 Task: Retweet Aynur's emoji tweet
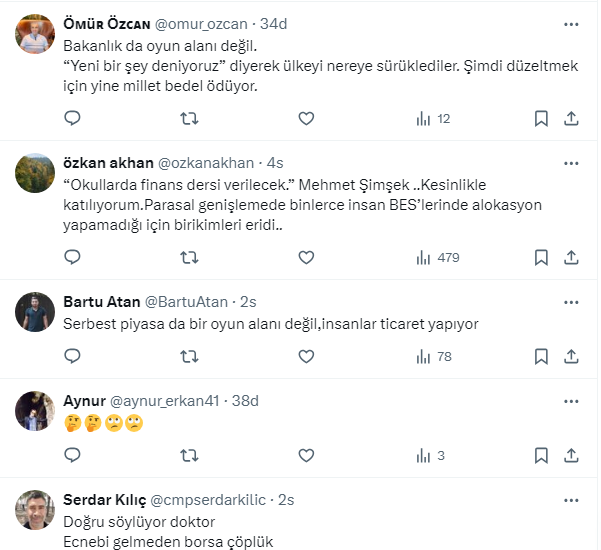tap(188, 455)
